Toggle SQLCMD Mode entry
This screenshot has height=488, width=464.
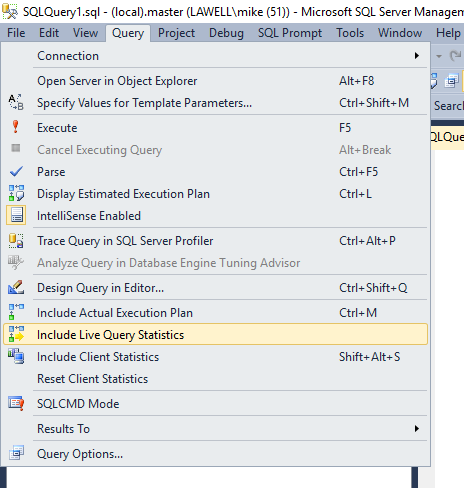click(x=215, y=404)
